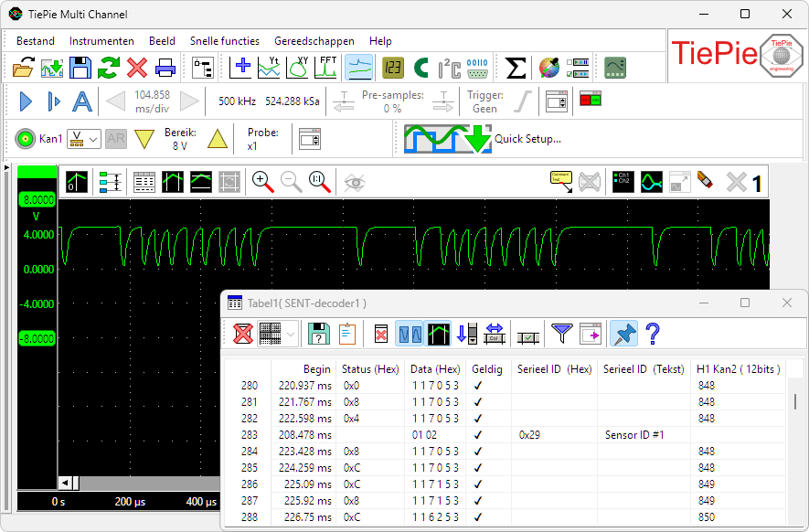This screenshot has height=532, width=809.
Task: Click the Trigger Geen setting
Action: click(484, 101)
